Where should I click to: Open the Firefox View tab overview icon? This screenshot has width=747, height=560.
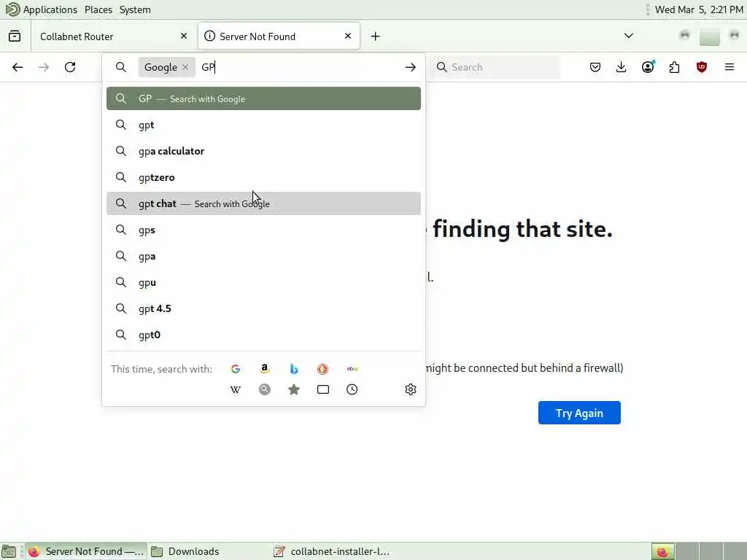click(x=15, y=36)
